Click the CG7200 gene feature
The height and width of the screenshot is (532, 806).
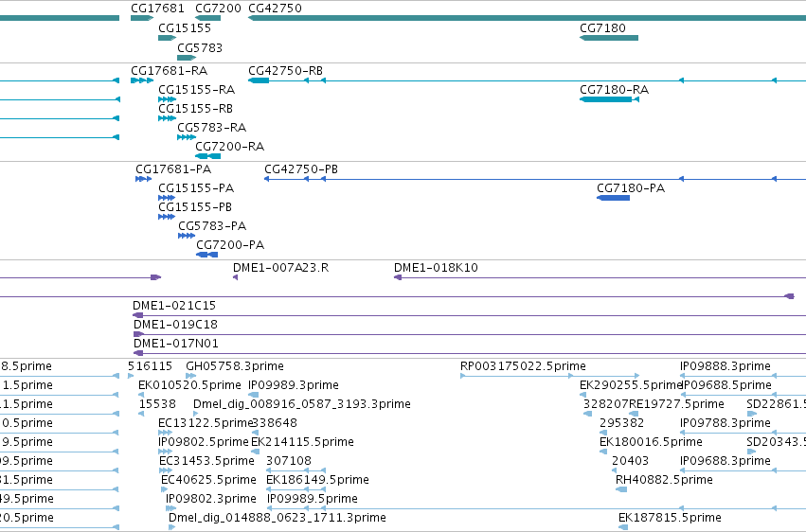[208, 18]
